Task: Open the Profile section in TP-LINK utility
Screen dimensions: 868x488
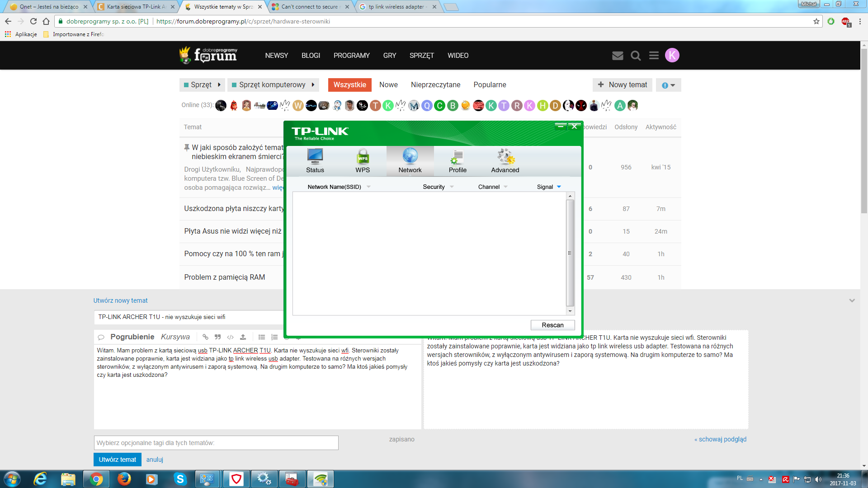Action: [458, 161]
